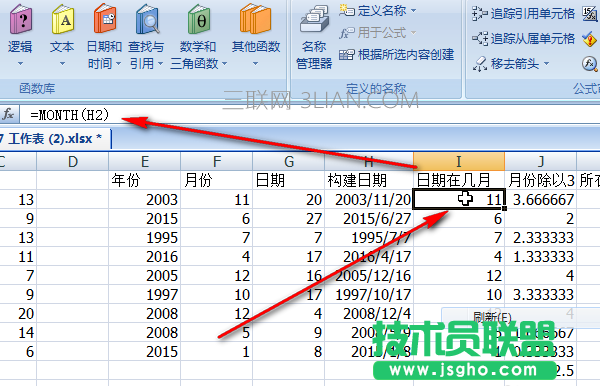
Task: Click year cell 1995
Action: point(145,238)
